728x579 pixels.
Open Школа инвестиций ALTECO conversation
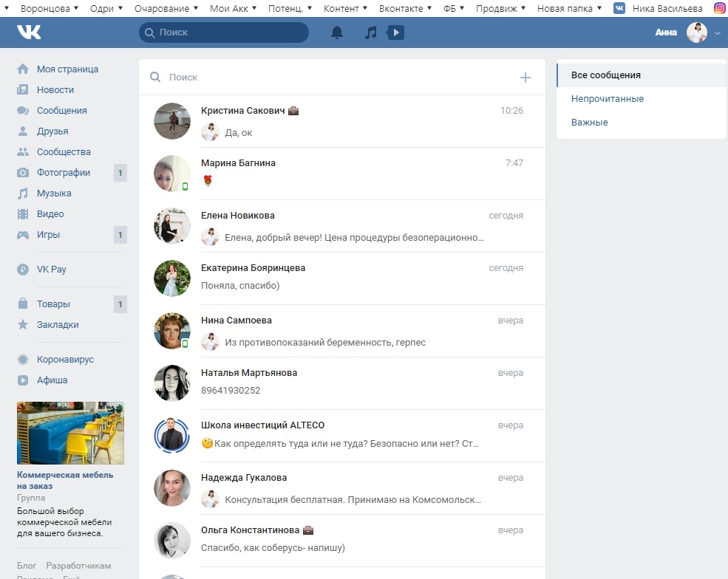coord(342,436)
